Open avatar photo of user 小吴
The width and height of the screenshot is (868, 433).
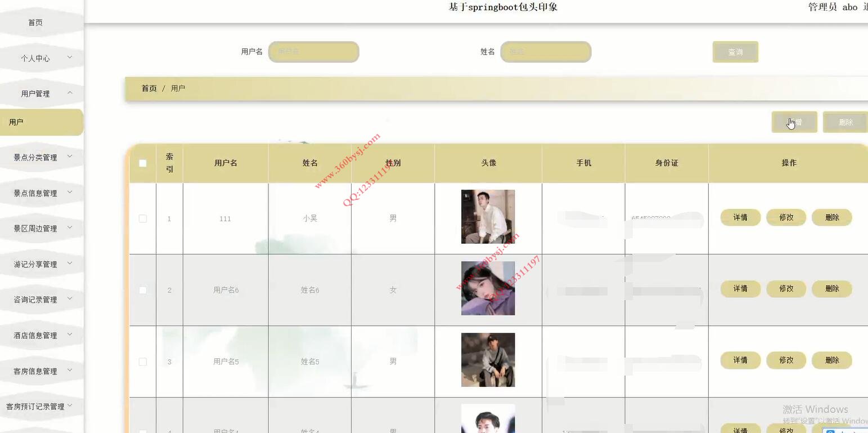(x=488, y=217)
